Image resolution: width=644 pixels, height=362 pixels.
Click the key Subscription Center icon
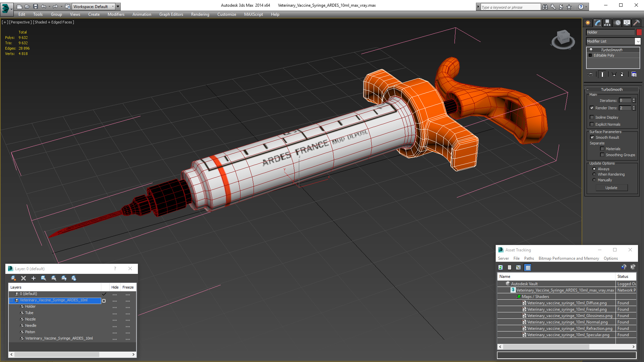point(553,7)
